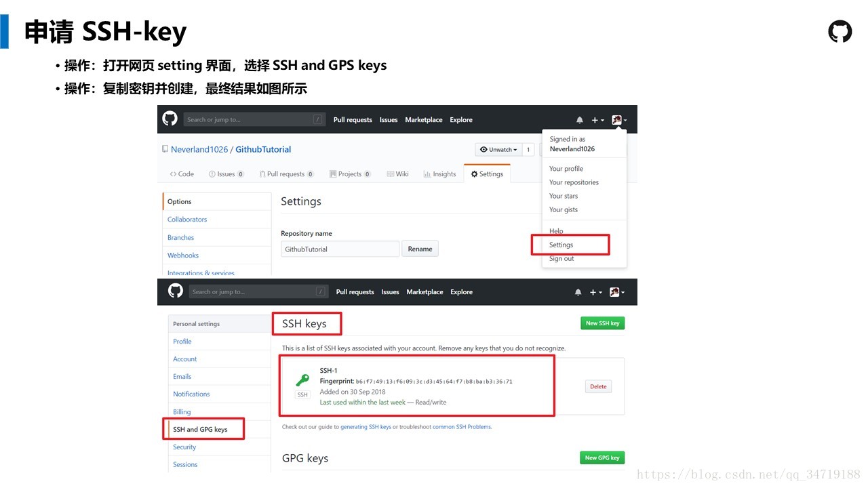Viewport: 868px width, 488px height.
Task: Select Options in repository settings sidebar
Action: 216,201
